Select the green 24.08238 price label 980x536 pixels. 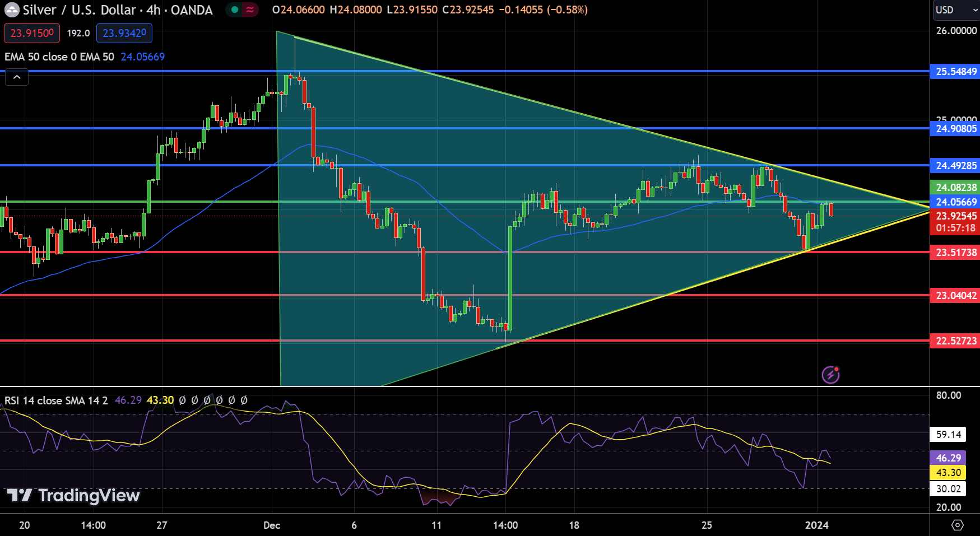coord(956,188)
